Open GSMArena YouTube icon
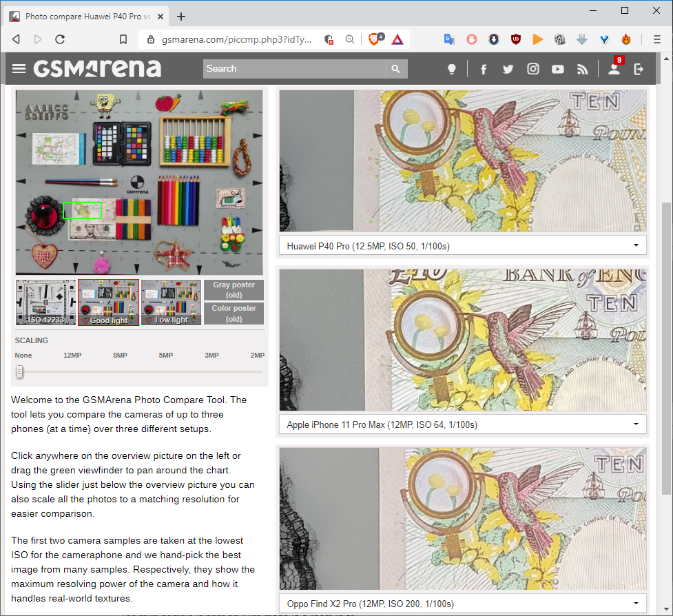Image resolution: width=673 pixels, height=616 pixels. 557,69
